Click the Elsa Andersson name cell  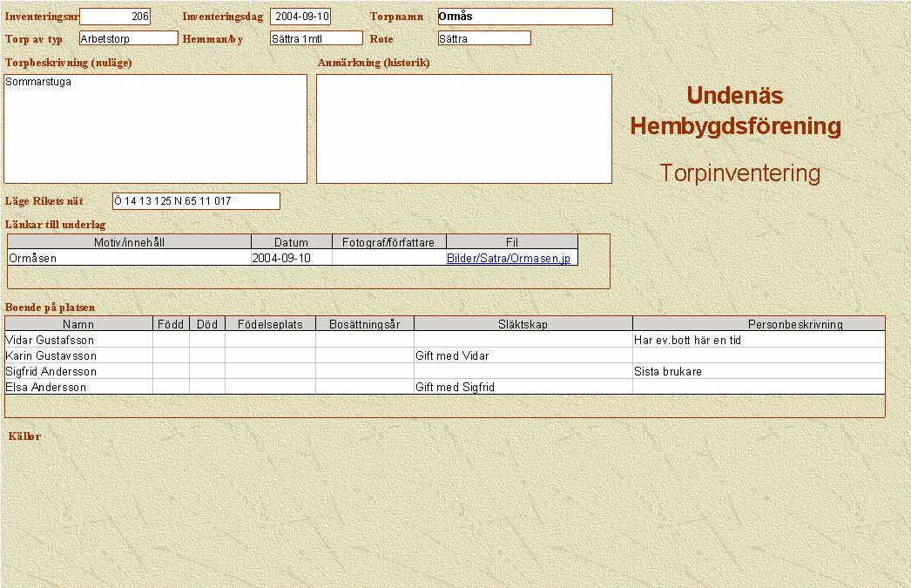79,388
